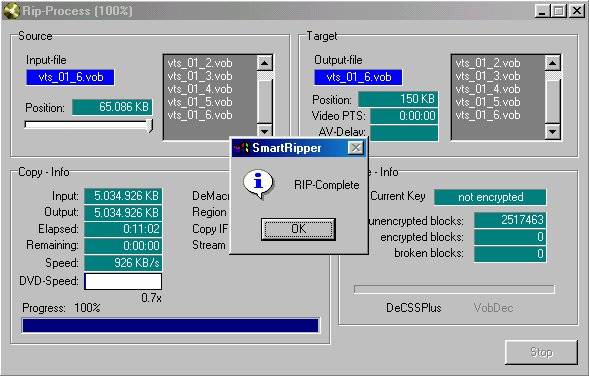Click the blue Progress bar

171,325
